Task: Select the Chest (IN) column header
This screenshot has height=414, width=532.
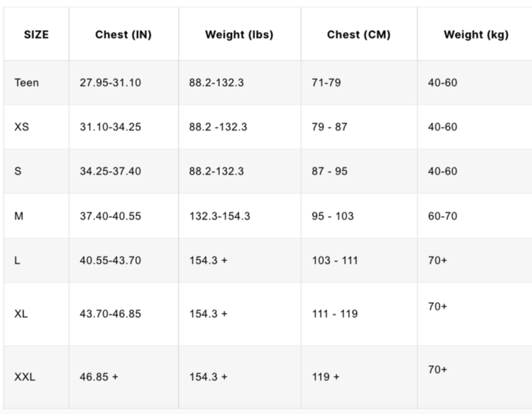Action: (123, 34)
